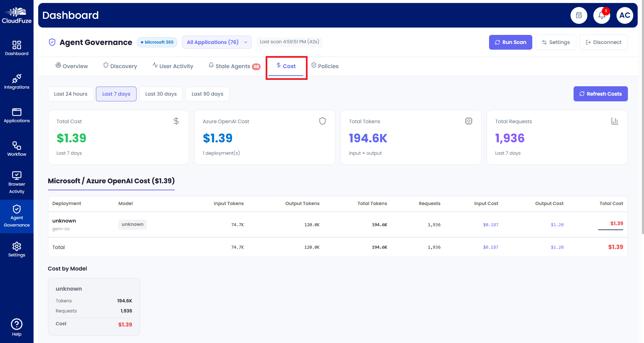Click the Output Tokens column header

point(302,203)
